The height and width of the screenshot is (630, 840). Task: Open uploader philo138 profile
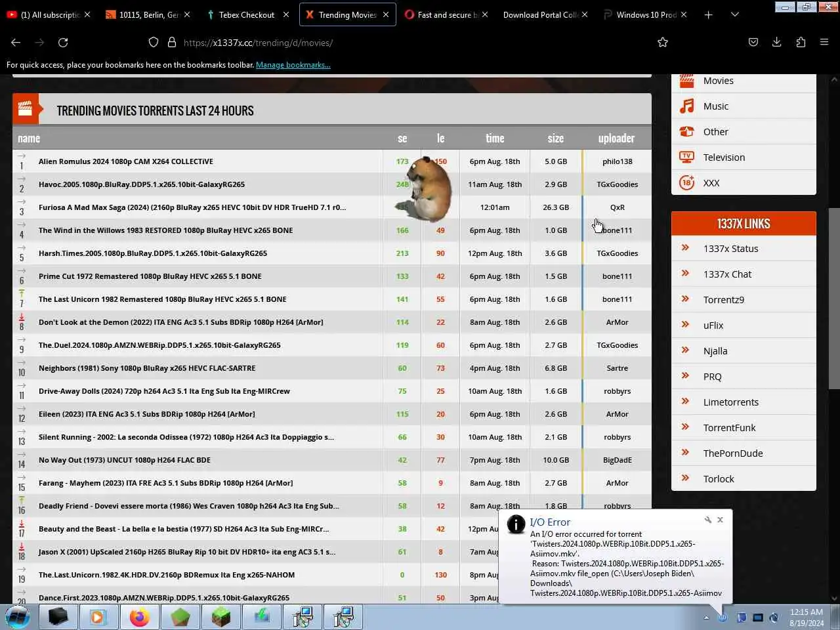point(617,161)
